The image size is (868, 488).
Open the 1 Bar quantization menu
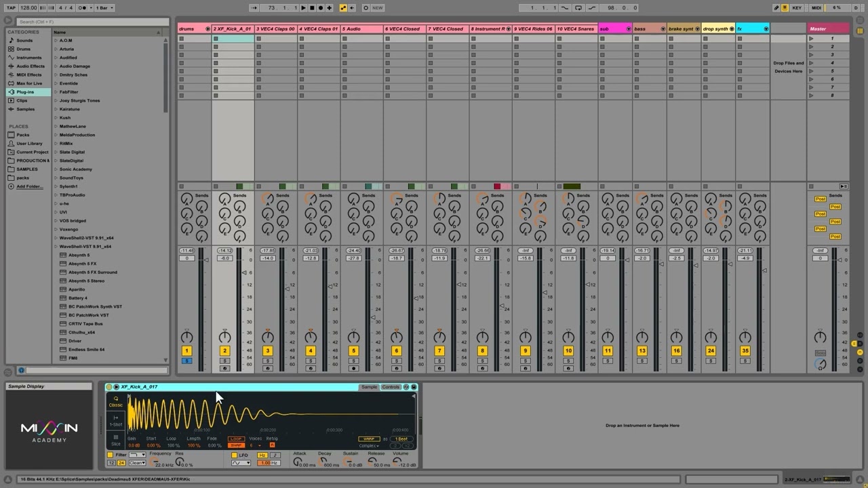(104, 7)
